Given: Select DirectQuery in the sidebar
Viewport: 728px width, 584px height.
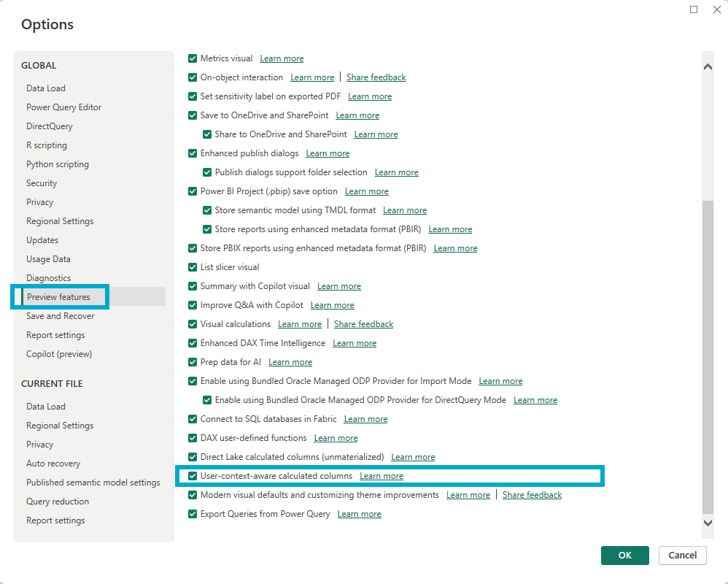Looking at the screenshot, I should point(49,126).
